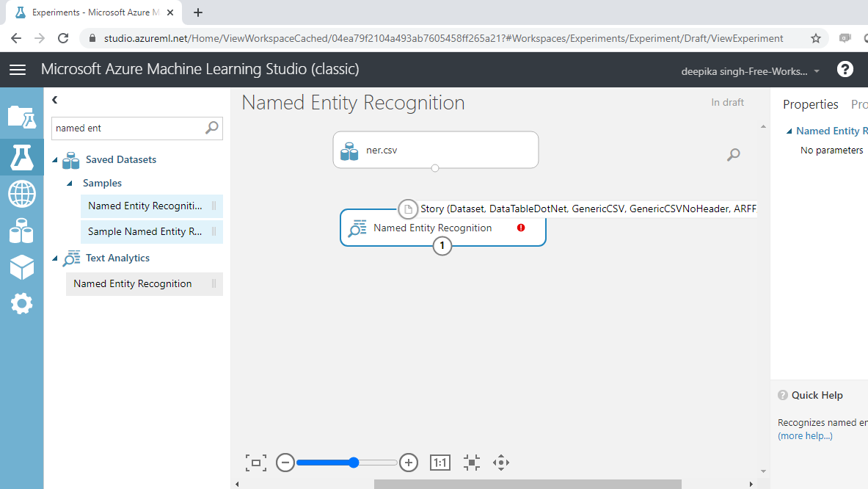Adjust the canvas zoom slider handle
This screenshot has width=868, height=489.
[354, 463]
